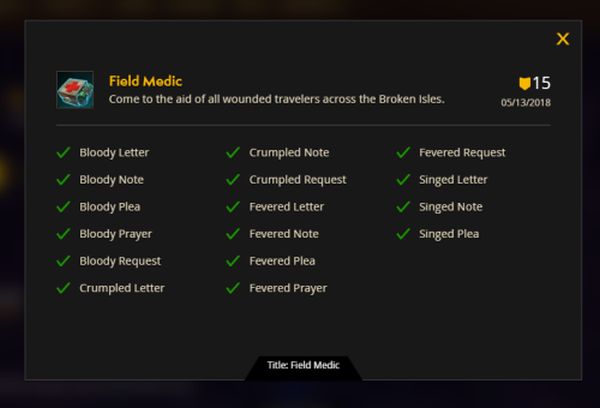Click the Field Medic medkit icon
The height and width of the screenshot is (408, 600).
tap(75, 90)
